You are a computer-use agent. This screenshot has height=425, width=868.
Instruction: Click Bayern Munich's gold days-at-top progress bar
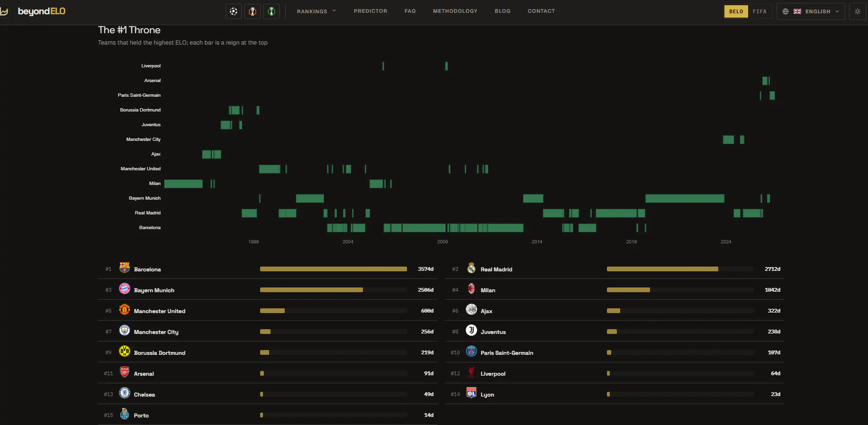click(x=311, y=290)
